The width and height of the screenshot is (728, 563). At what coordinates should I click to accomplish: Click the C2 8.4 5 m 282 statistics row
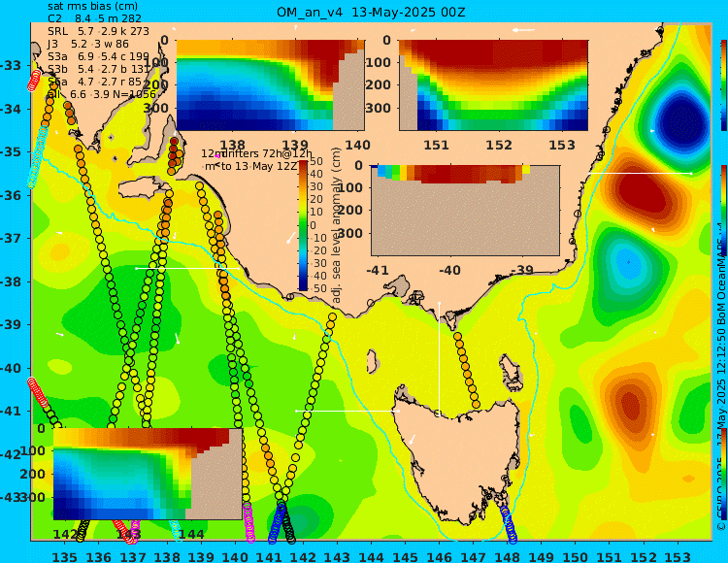tap(95, 18)
